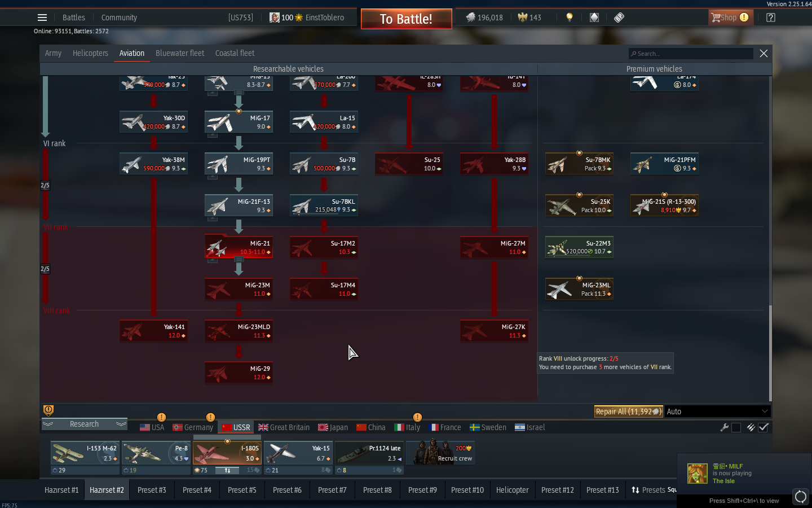Select the MiG-23M vehicle card

click(x=239, y=289)
